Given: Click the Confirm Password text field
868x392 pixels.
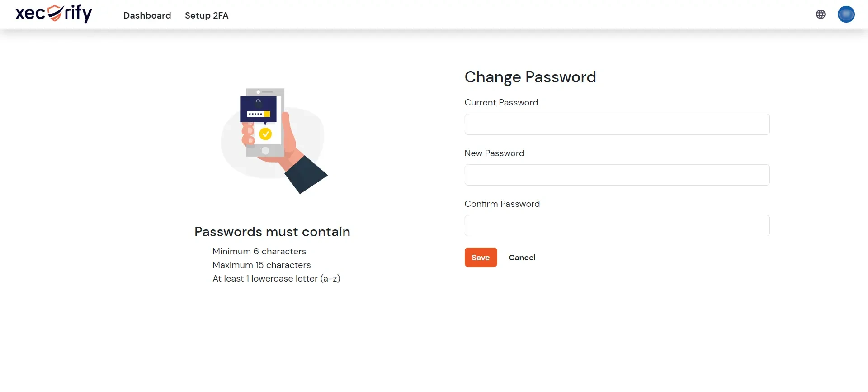Looking at the screenshot, I should tap(617, 225).
